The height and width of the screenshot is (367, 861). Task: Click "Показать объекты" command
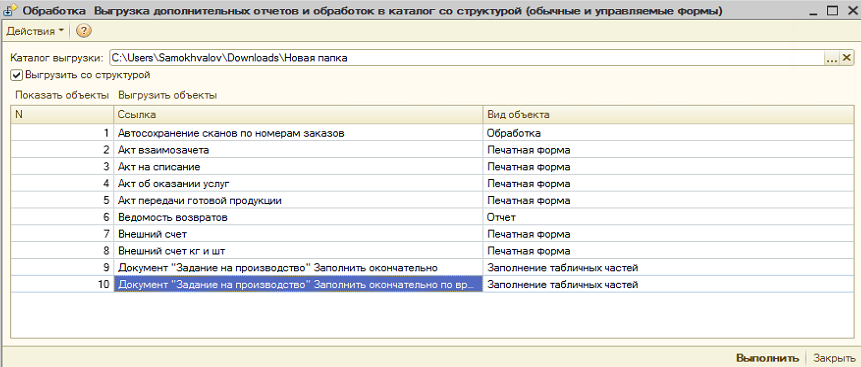[x=62, y=95]
